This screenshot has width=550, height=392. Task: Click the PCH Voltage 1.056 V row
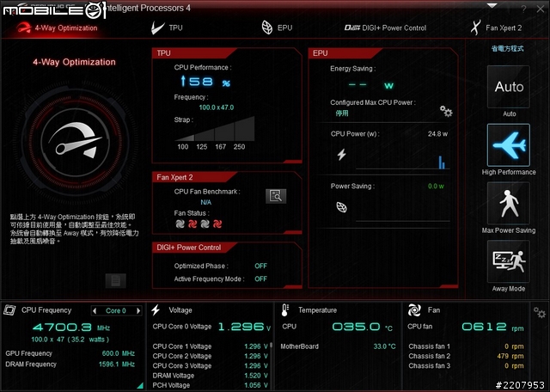click(x=210, y=385)
